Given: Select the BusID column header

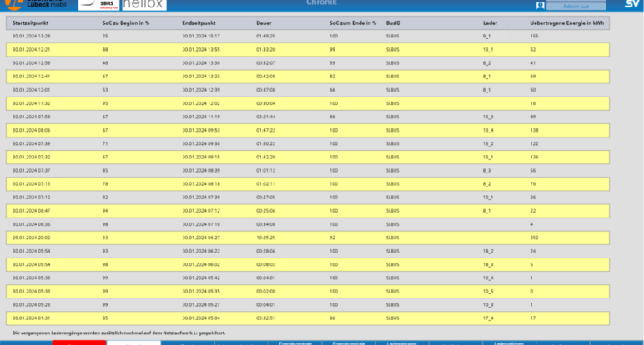Looking at the screenshot, I should pos(394,22).
